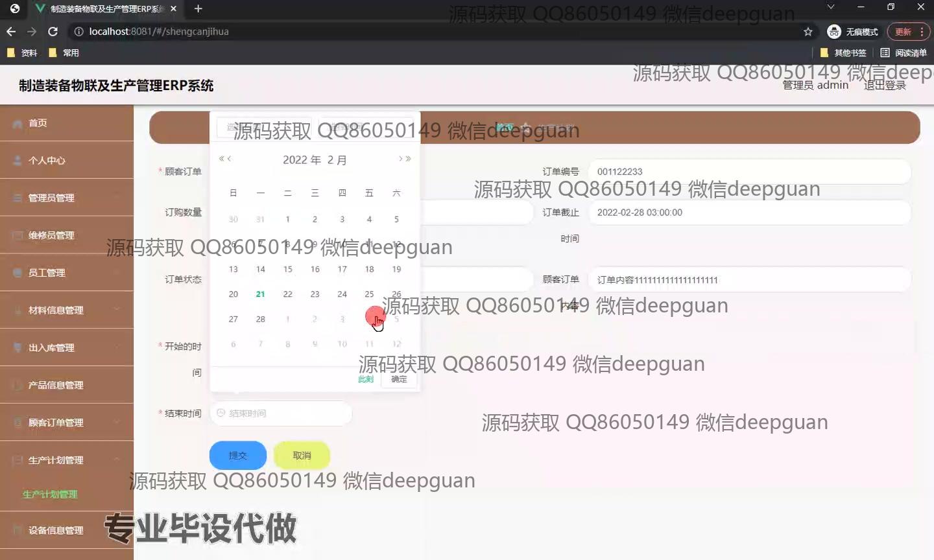Log out via 退出登录 link

pos(885,85)
